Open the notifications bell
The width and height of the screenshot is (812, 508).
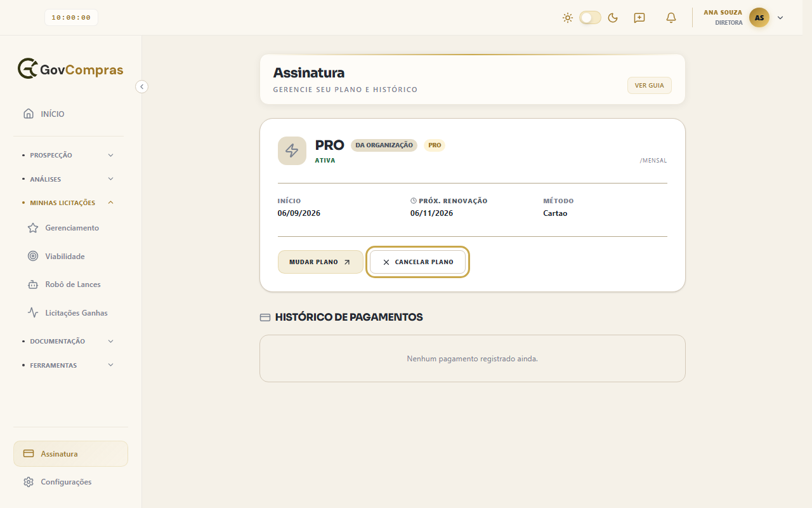click(x=671, y=18)
